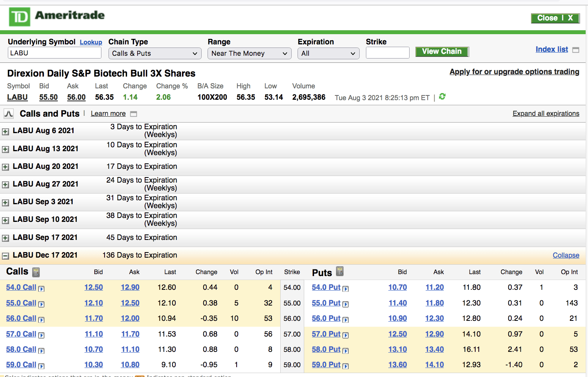The height and width of the screenshot is (377, 588).
Task: Click the popup icon beside Index list
Action: click(x=576, y=50)
